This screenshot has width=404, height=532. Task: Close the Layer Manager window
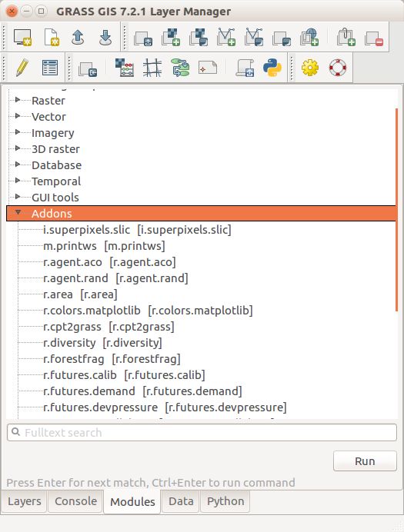tap(12, 12)
